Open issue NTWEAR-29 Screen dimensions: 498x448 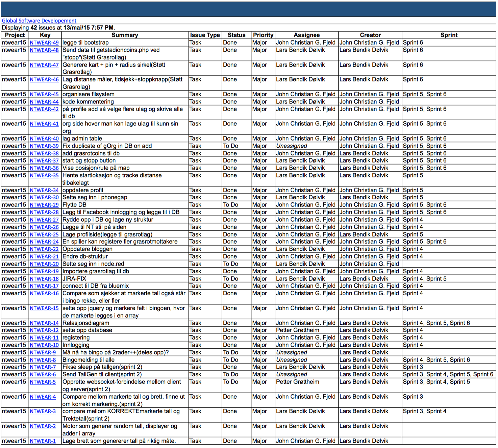point(44,205)
